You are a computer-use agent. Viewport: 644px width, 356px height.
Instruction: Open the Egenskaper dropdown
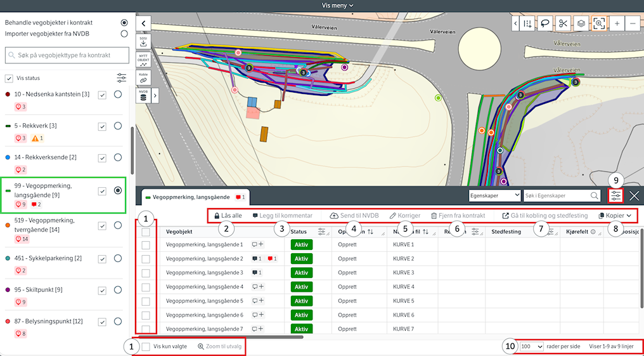494,195
